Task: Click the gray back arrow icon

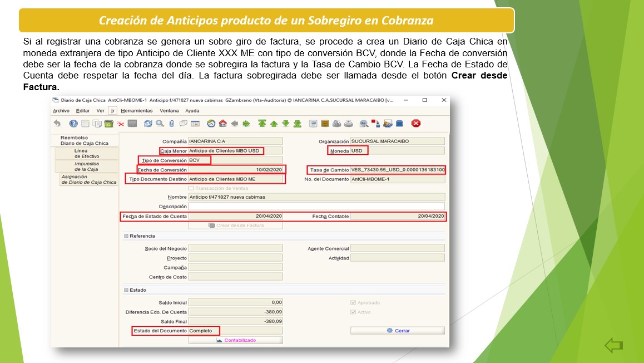Action: coord(235,124)
